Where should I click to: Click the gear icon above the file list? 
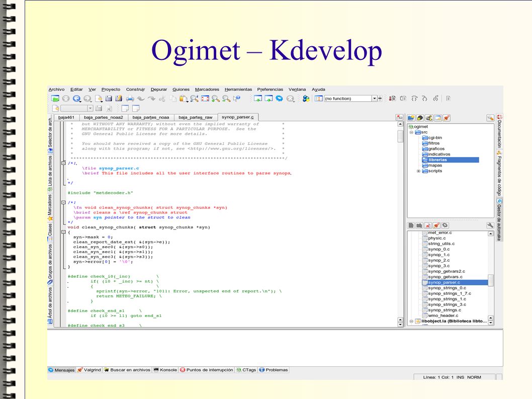click(445, 225)
